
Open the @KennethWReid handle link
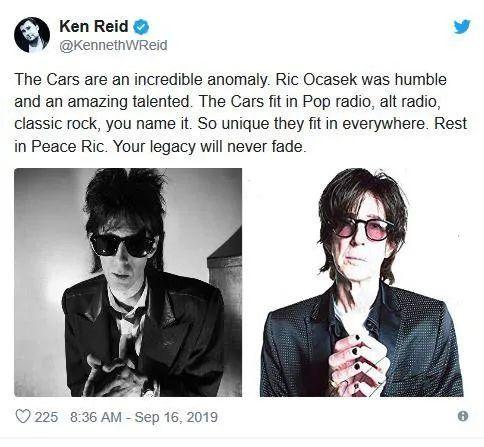pos(113,45)
